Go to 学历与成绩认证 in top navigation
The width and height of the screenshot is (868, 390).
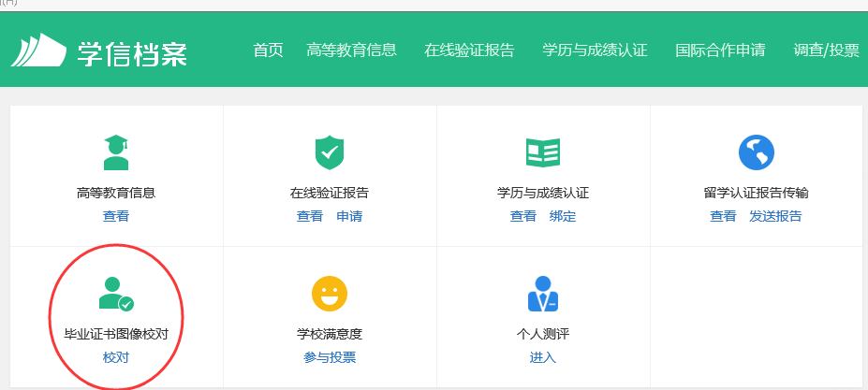[x=595, y=51]
